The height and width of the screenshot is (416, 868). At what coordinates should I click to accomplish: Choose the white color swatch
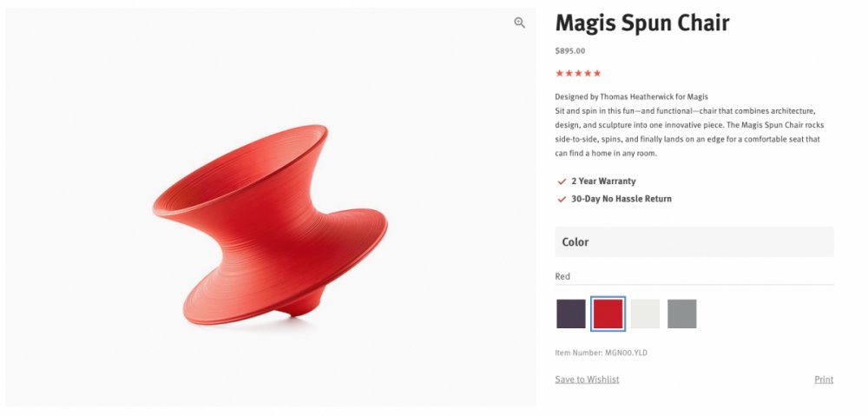pos(645,314)
